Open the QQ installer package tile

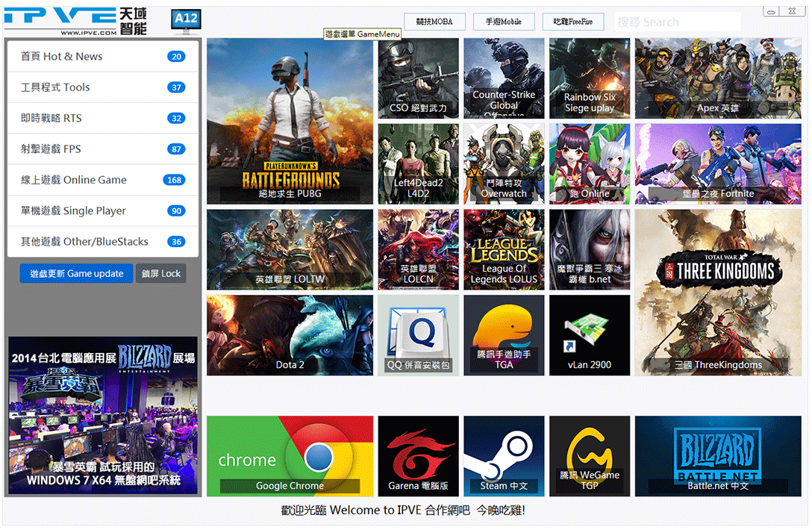(x=418, y=334)
